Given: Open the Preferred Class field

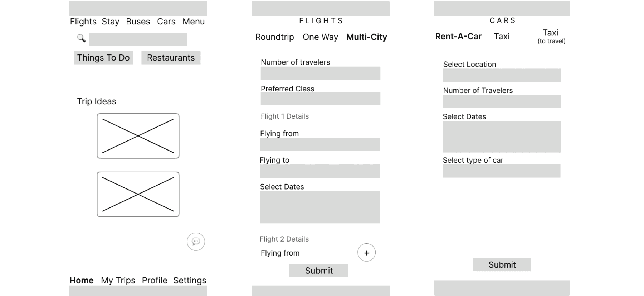Looking at the screenshot, I should 320,99.
